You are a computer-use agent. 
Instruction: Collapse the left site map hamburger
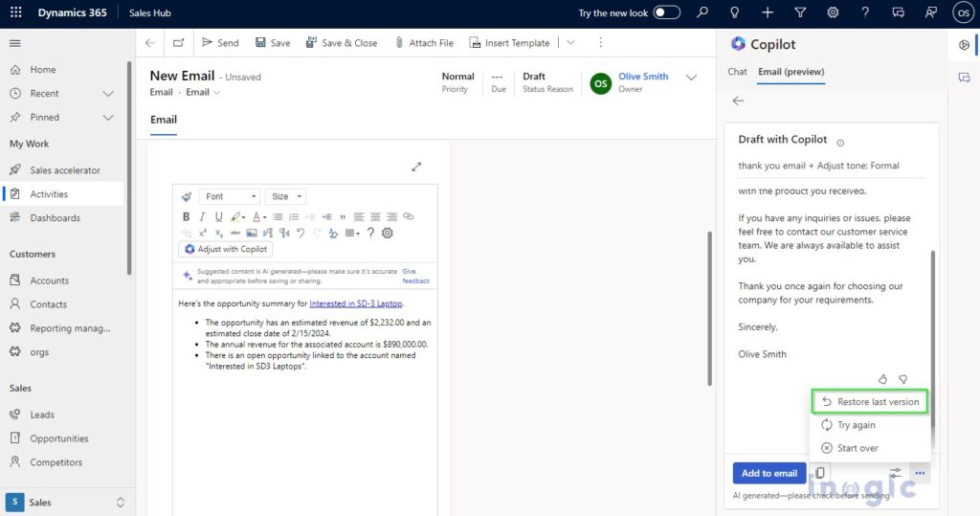[15, 43]
